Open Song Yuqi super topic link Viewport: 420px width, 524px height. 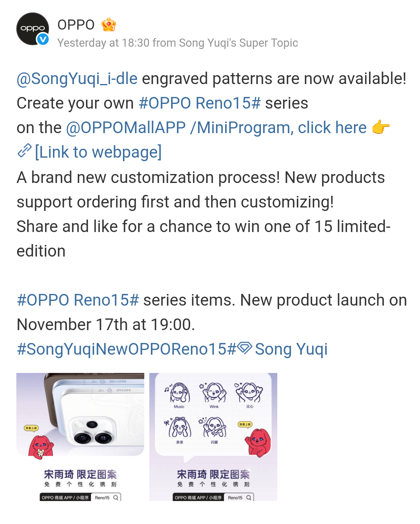(291, 349)
